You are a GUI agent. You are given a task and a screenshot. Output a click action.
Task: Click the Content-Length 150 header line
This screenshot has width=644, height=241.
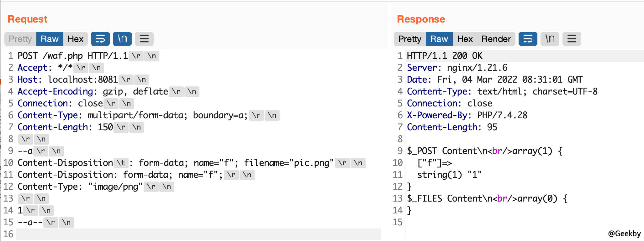(x=81, y=127)
